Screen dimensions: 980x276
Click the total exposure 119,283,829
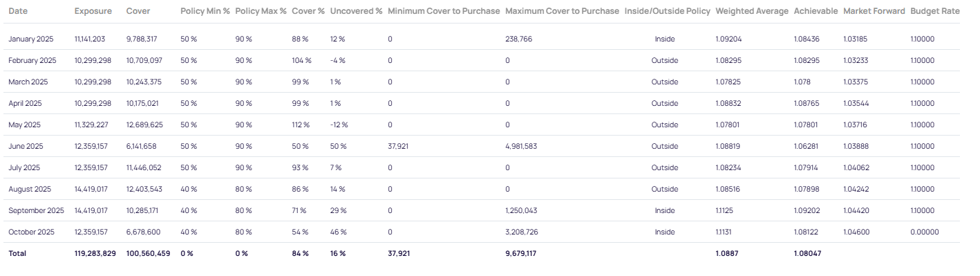95,253
